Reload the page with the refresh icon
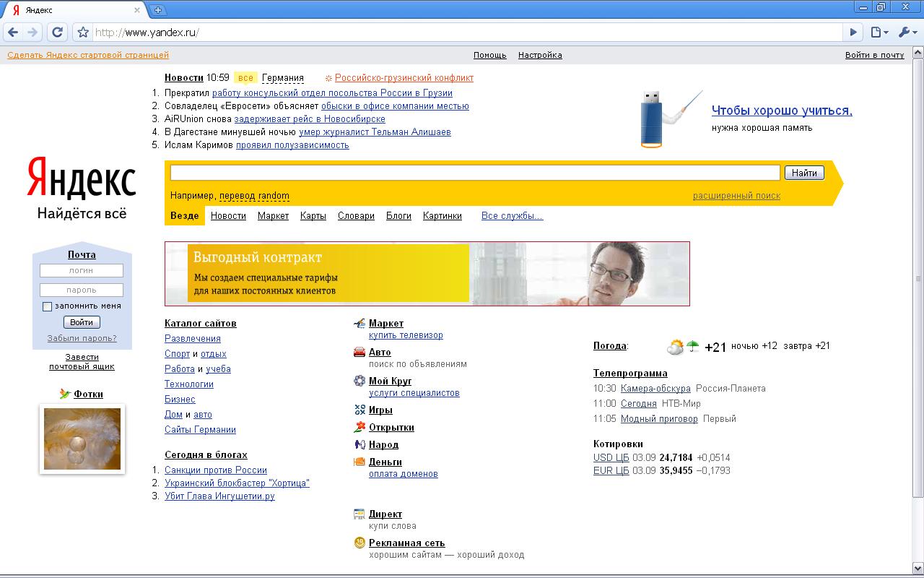This screenshot has height=578, width=924. (58, 33)
